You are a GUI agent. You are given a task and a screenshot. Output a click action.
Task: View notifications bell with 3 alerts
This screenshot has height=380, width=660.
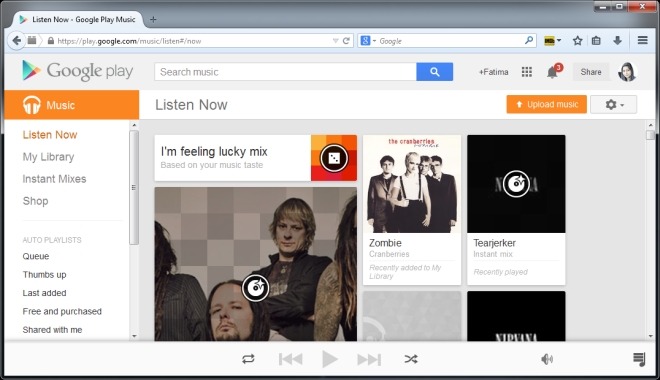tap(553, 72)
